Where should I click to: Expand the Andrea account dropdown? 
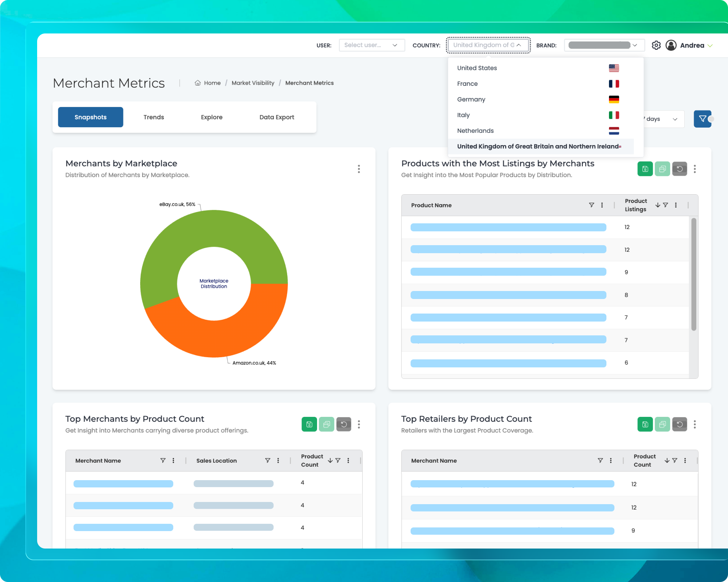[x=710, y=45]
